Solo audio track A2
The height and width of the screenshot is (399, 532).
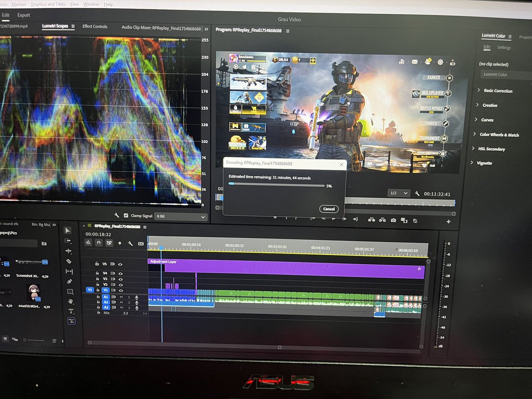click(x=129, y=302)
